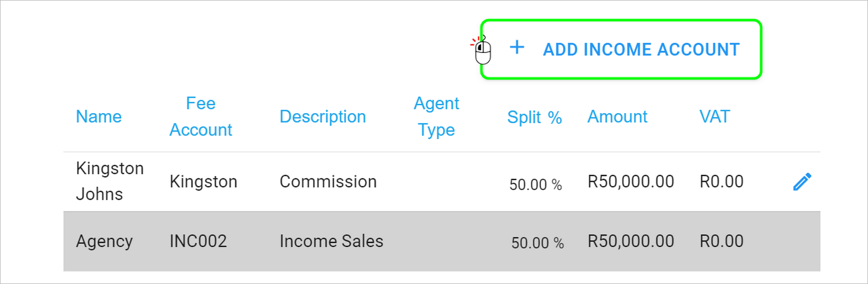Click the Kingston fee account cell
868x284 pixels.
click(x=204, y=182)
